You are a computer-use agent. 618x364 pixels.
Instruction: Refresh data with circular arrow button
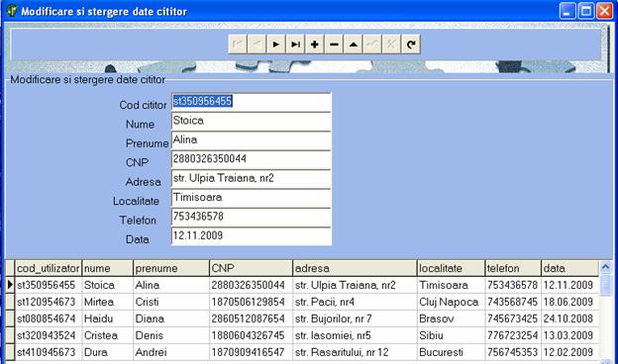tap(411, 45)
